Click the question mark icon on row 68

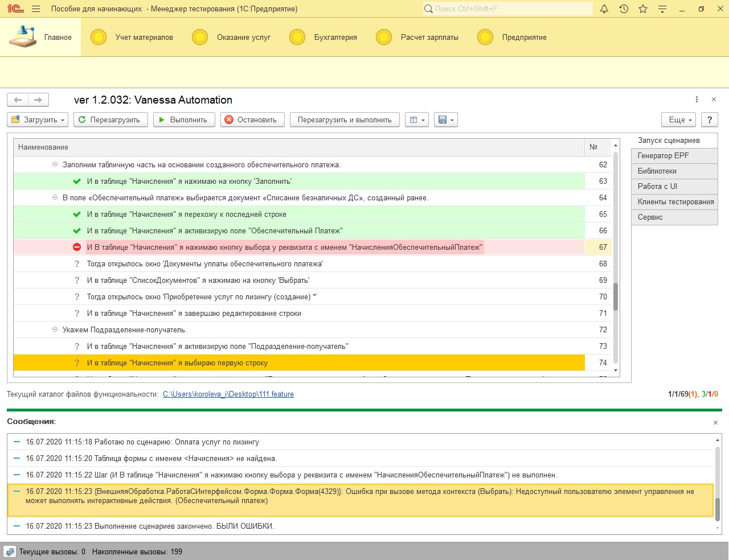pyautogui.click(x=77, y=263)
